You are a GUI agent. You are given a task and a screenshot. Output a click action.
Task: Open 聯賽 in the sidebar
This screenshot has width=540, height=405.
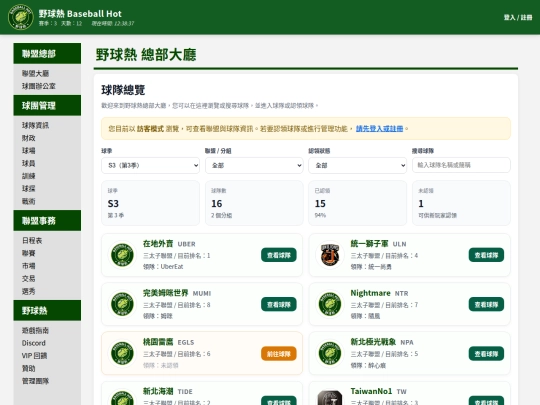click(29, 253)
